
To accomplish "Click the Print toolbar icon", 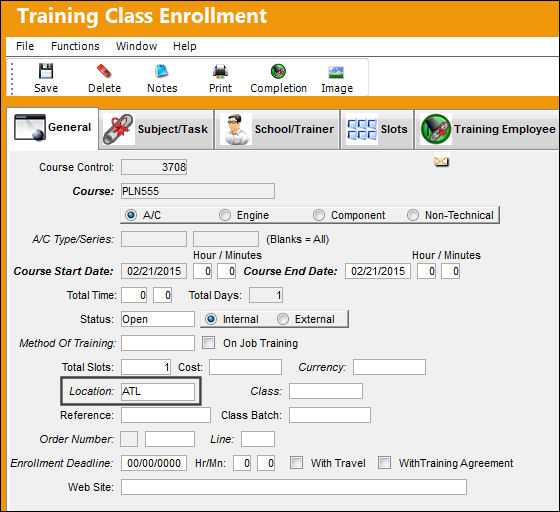I will pyautogui.click(x=220, y=71).
